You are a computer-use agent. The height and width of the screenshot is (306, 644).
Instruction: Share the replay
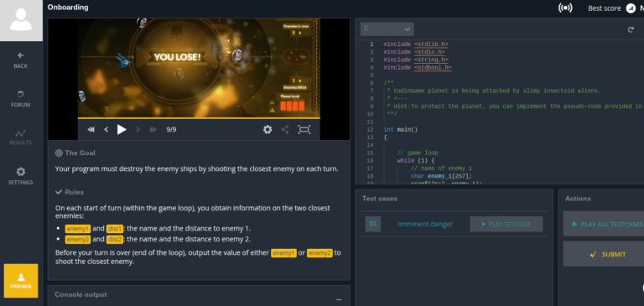(x=285, y=129)
